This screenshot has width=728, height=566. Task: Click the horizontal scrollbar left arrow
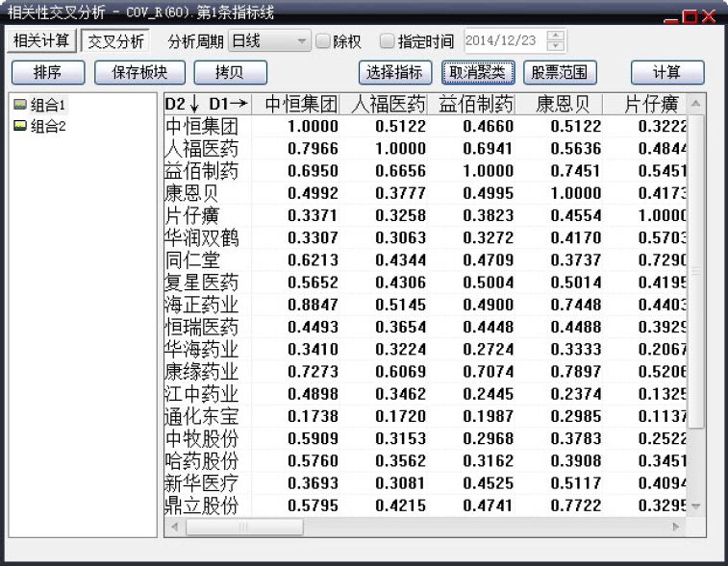click(x=175, y=527)
